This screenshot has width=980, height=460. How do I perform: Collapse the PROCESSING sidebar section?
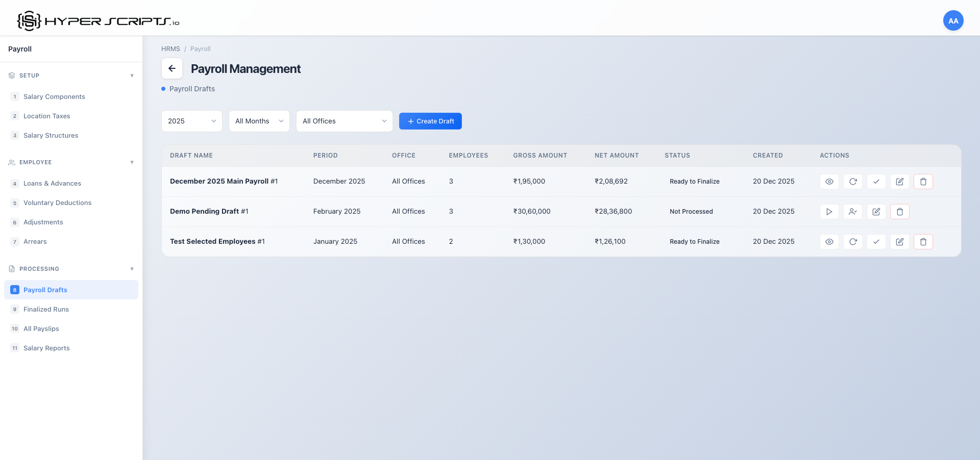coord(132,269)
